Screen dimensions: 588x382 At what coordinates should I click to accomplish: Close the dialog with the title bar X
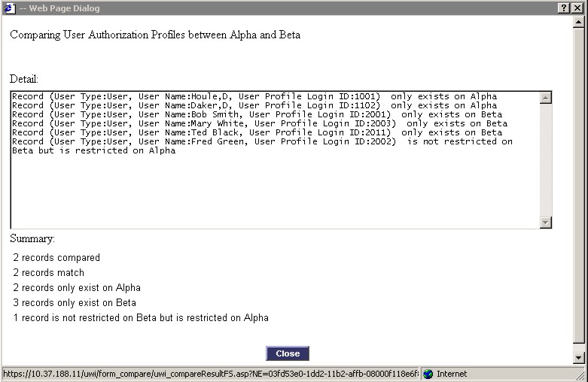577,8
